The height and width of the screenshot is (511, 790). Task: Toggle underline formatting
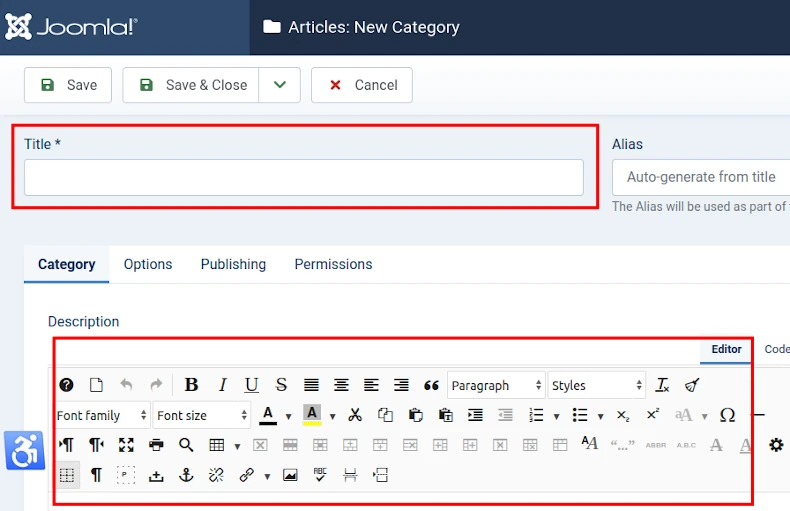[251, 385]
